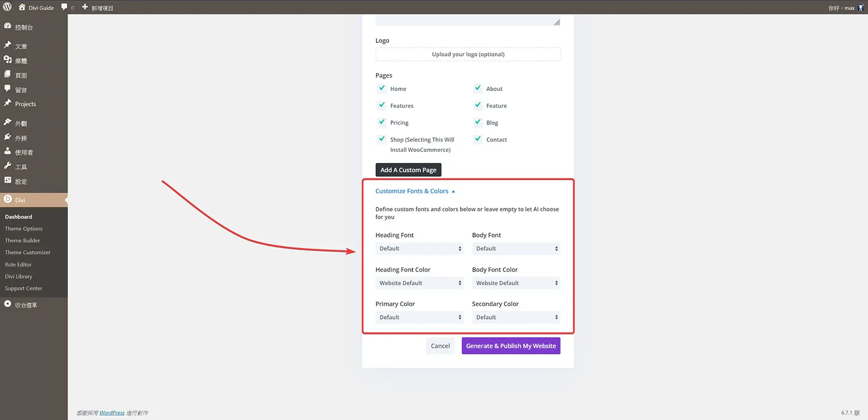Open Theme Options in Divi submenu
Viewport: 868px width, 420px height.
pyautogui.click(x=24, y=228)
